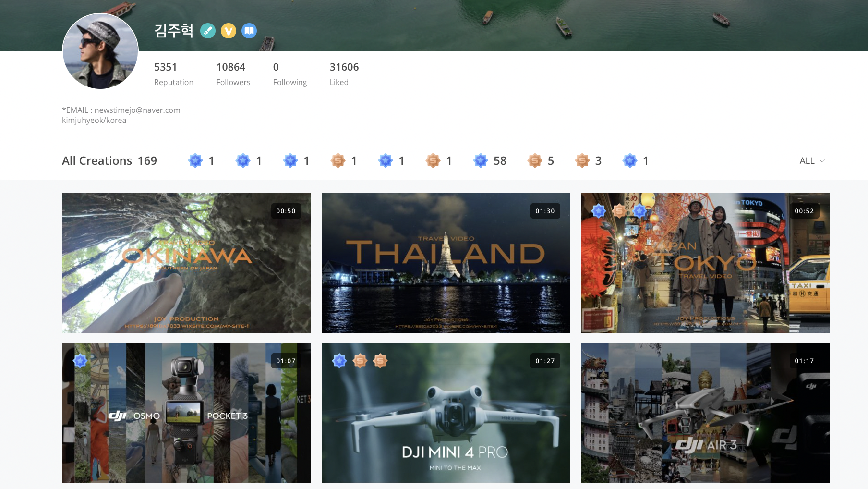
Task: Click the second blue award badge in the filter row
Action: coord(243,160)
